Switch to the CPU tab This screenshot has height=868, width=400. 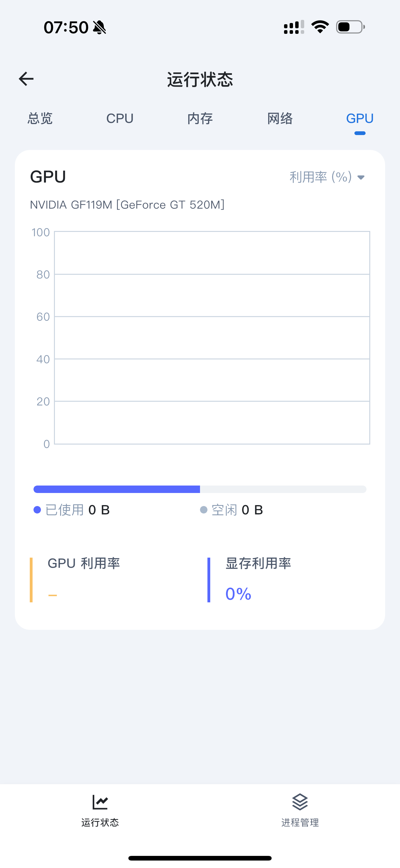click(x=120, y=119)
